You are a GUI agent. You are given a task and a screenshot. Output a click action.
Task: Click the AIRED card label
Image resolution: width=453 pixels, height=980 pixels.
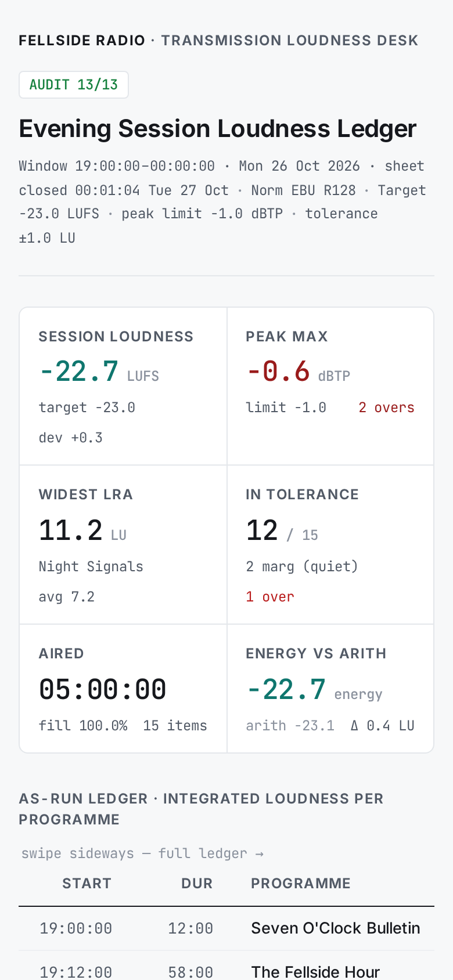[x=62, y=654]
